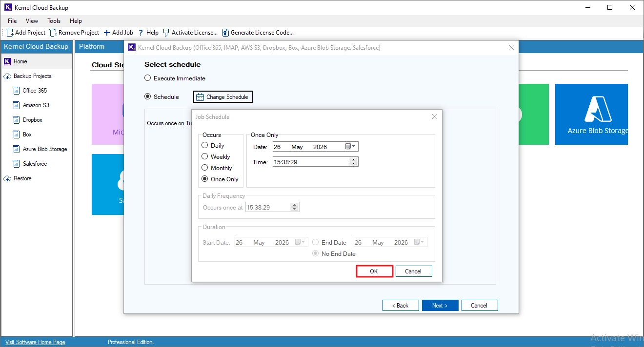
Task: Open the Once Only date calendar dropdown
Action: [351, 147]
